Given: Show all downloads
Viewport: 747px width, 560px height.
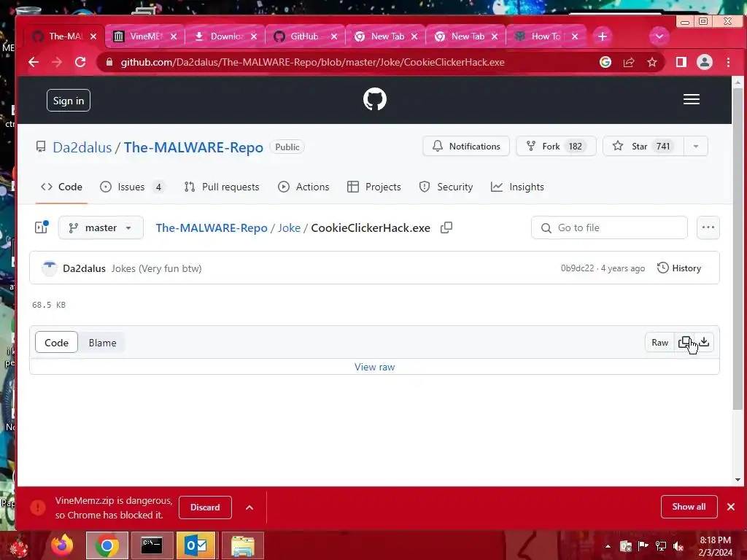Looking at the screenshot, I should (689, 507).
